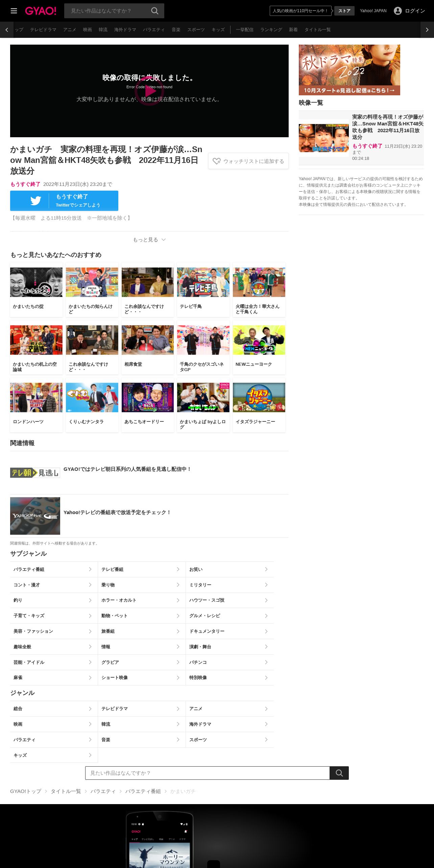Select コント・漫才 subgenre
Image resolution: width=434 pixels, height=868 pixels.
click(54, 585)
